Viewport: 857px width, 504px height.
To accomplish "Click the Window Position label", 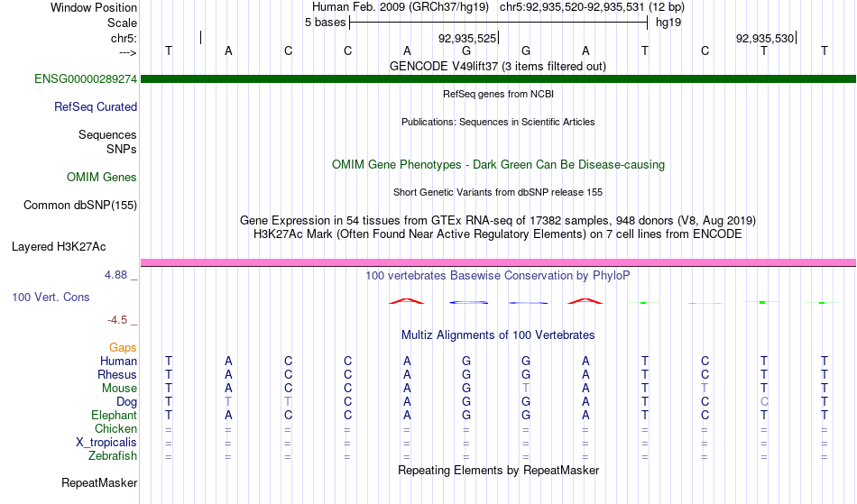I will click(x=94, y=7).
